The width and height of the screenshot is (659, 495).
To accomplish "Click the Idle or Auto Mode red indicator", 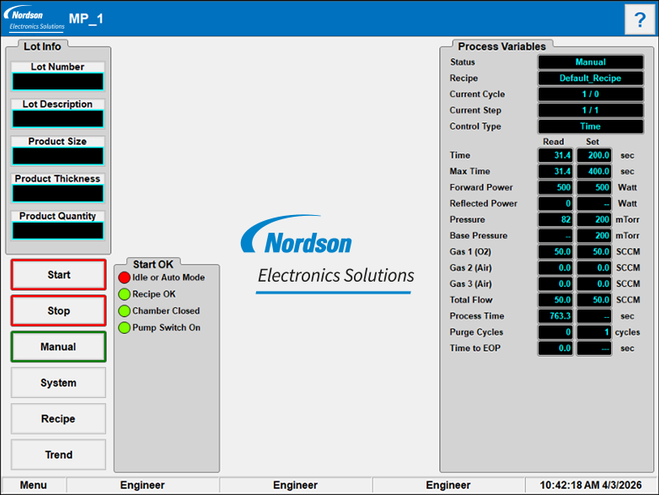I will point(124,277).
